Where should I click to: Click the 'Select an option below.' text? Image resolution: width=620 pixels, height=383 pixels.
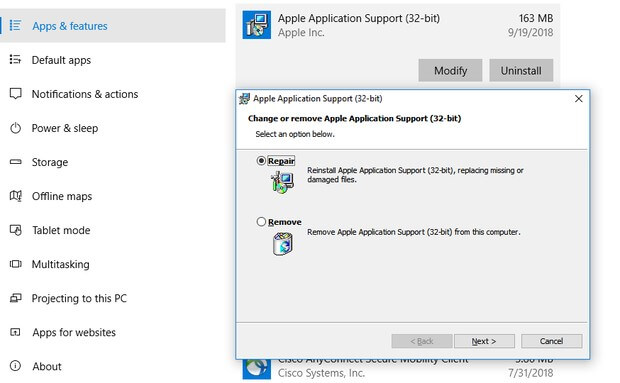[295, 134]
